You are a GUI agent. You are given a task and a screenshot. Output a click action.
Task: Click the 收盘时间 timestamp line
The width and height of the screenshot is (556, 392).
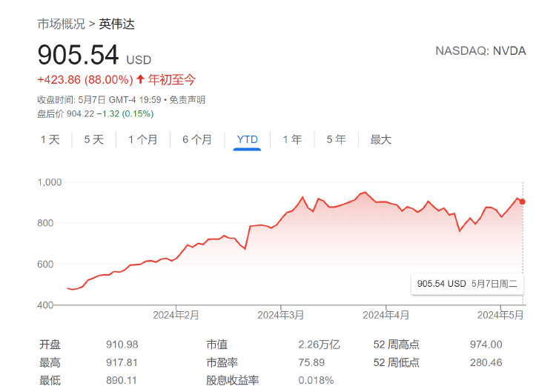point(99,100)
